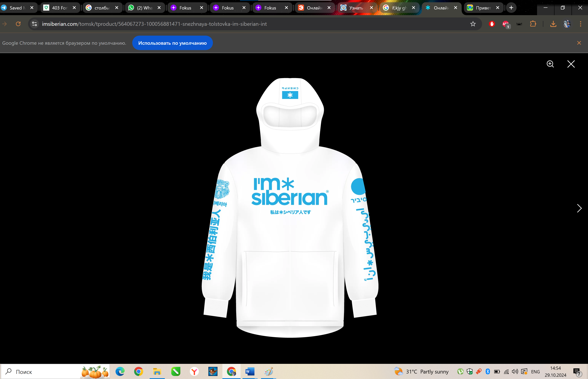Zoom in on the hoodie image with magnifier icon
The height and width of the screenshot is (379, 588).
click(550, 64)
